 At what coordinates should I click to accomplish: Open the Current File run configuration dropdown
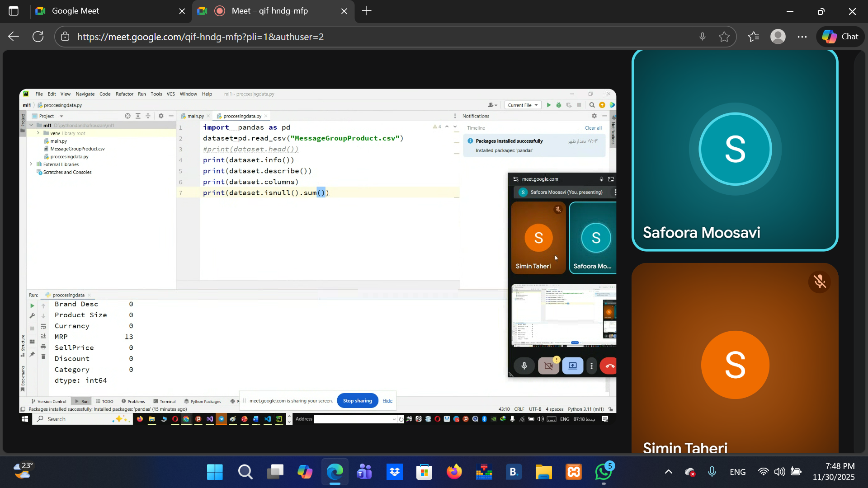523,105
